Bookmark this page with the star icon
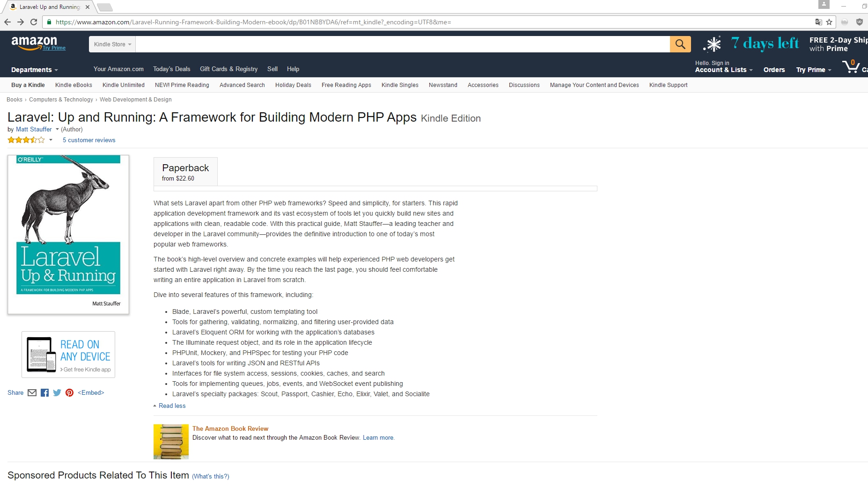This screenshot has width=868, height=486. coord(829,22)
